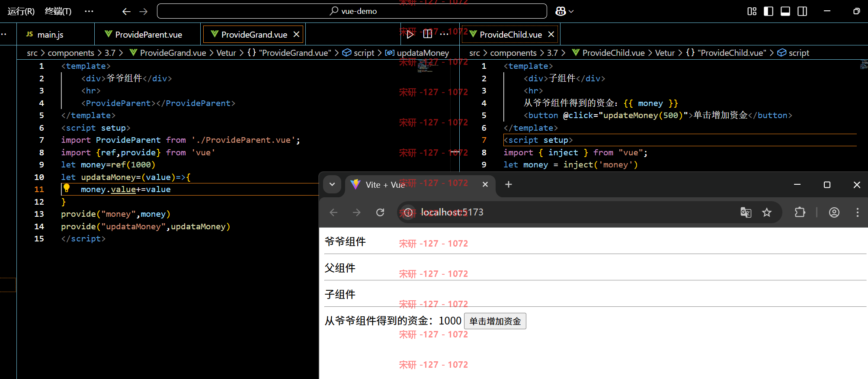The height and width of the screenshot is (379, 868).
Task: Click the minimap in ProvideChild.vue editor
Action: pyautogui.click(x=864, y=65)
